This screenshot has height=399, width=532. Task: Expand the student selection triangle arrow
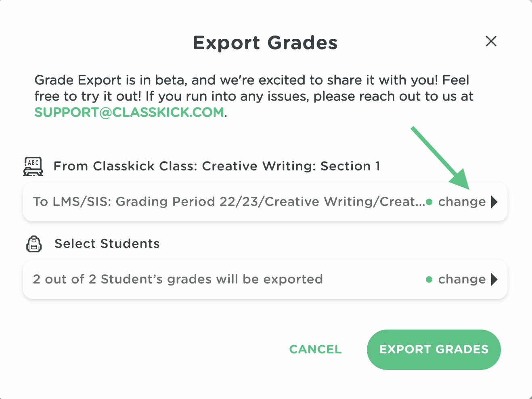click(x=494, y=279)
